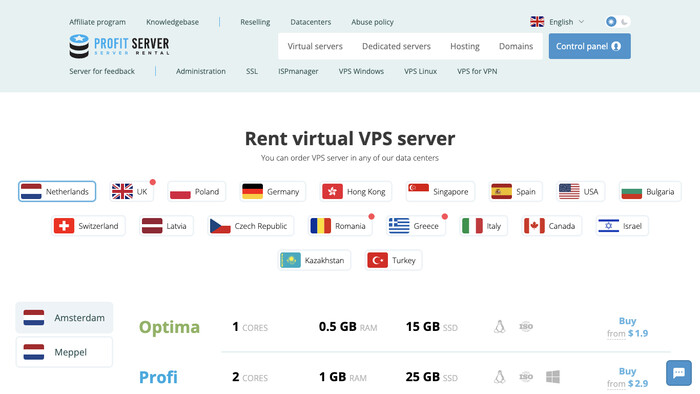Choose the Czech Republic flag button
This screenshot has width=700, height=394.
pyautogui.click(x=250, y=226)
